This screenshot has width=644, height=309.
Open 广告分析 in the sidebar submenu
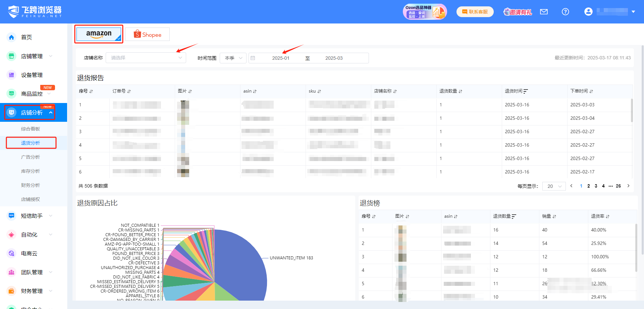[x=31, y=157]
